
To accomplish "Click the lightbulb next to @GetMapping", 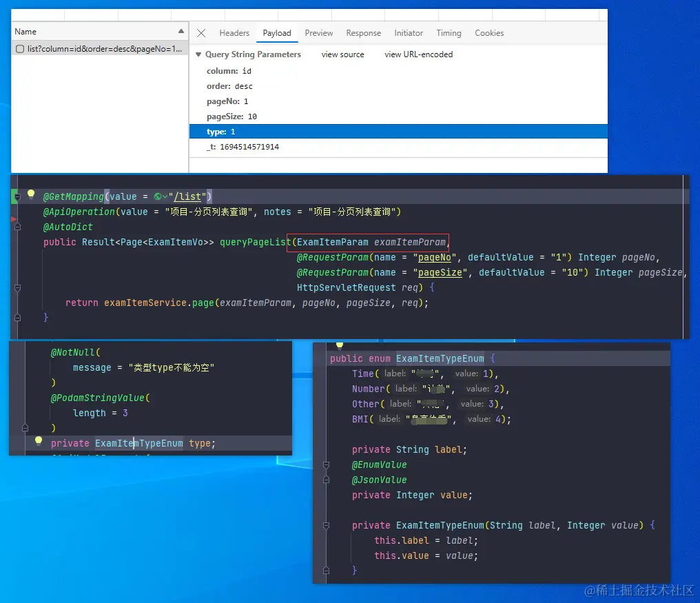I will coord(31,194).
